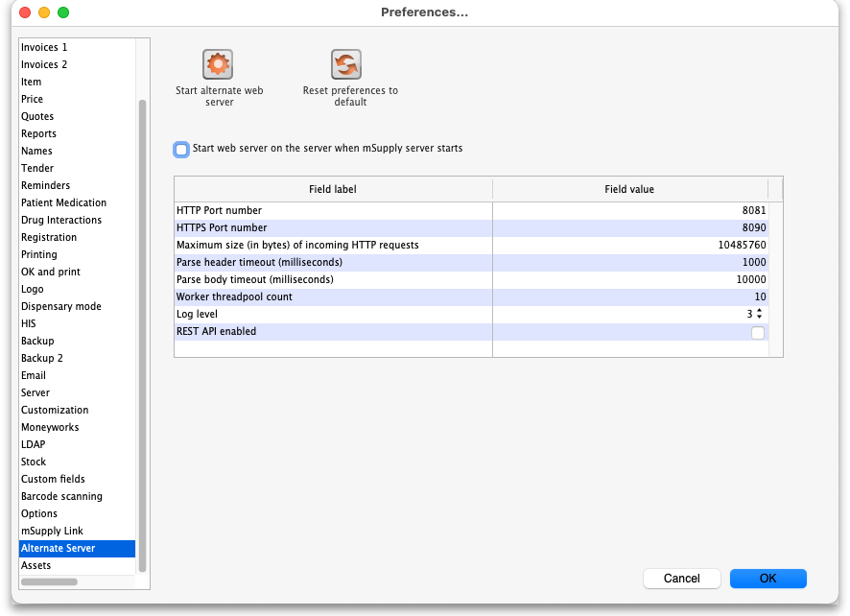850x616 pixels.
Task: Select Backup in preferences list
Action: click(37, 341)
